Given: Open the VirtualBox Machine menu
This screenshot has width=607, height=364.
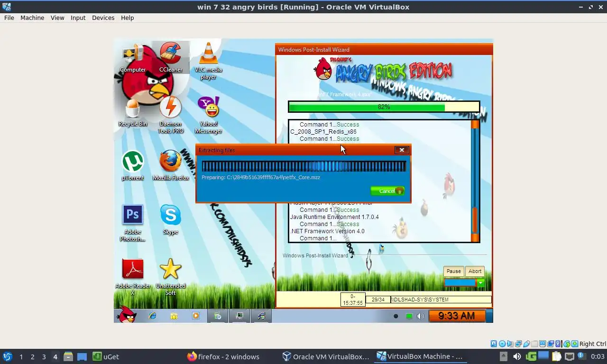Looking at the screenshot, I should [x=32, y=18].
